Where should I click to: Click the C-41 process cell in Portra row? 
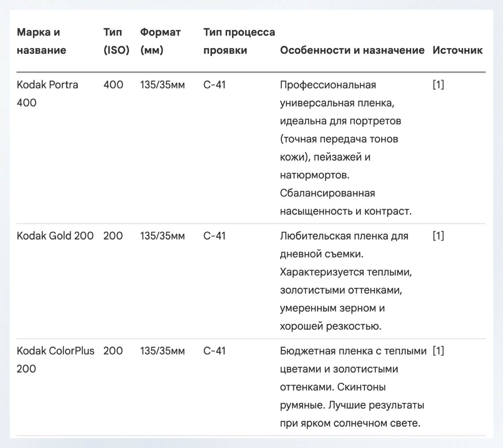214,85
